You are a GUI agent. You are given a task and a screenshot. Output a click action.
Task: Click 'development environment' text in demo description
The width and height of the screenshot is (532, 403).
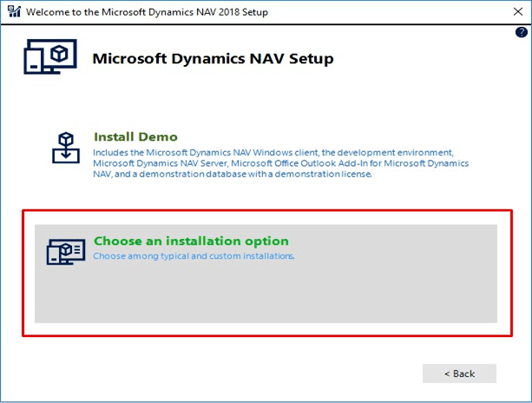[x=374, y=151]
